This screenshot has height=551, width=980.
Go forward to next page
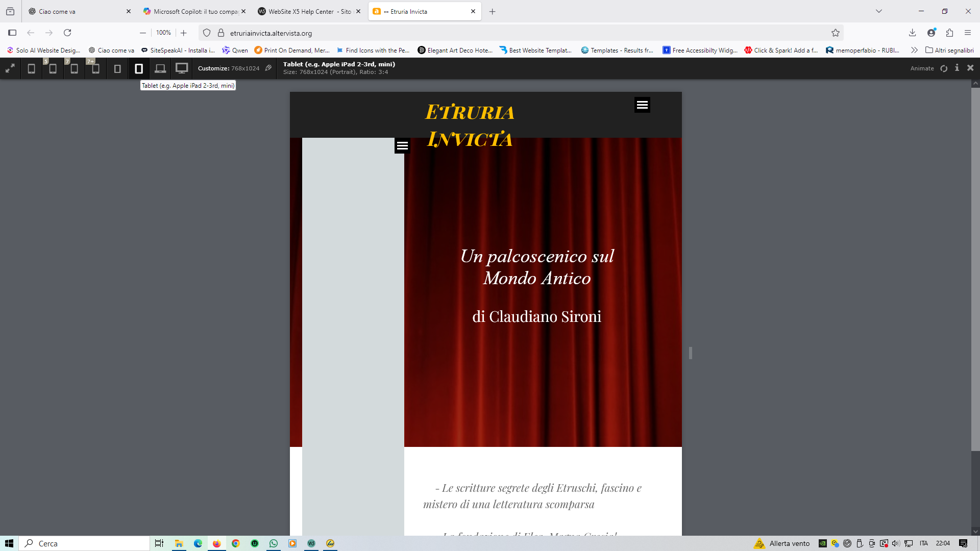[49, 33]
